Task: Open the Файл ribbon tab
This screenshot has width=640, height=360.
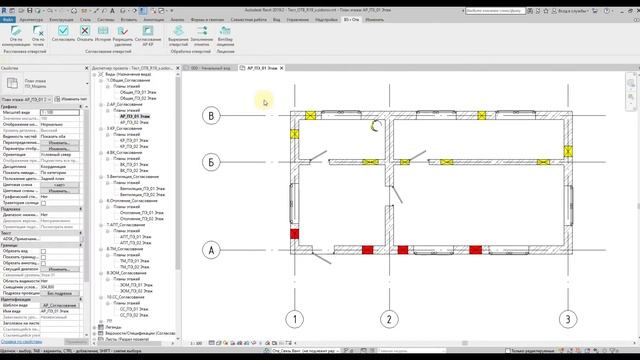Action: click(x=8, y=20)
